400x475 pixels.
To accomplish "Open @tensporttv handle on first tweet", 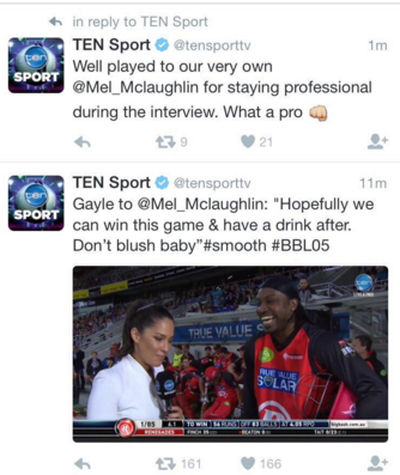I will pos(212,45).
